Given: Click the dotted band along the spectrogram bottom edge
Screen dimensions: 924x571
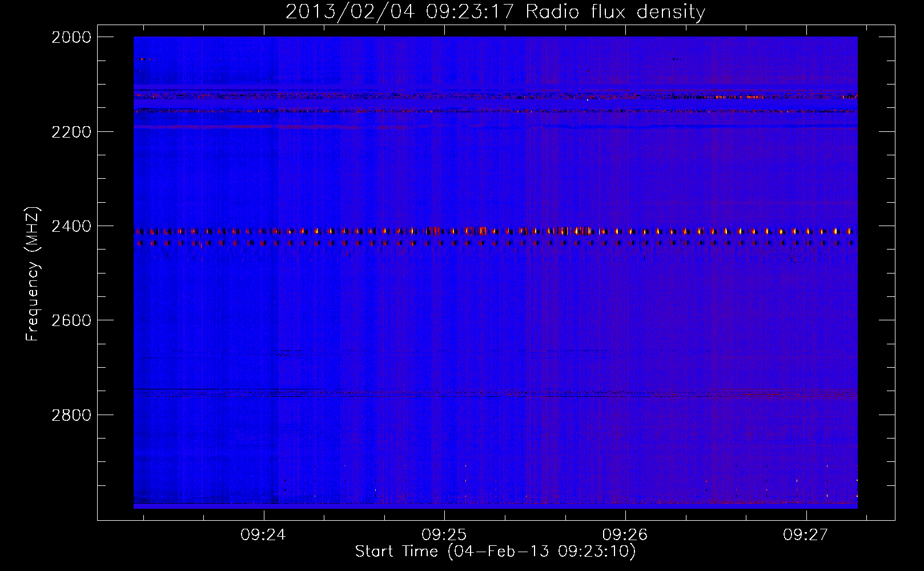Looking at the screenshot, I should click(495, 501).
